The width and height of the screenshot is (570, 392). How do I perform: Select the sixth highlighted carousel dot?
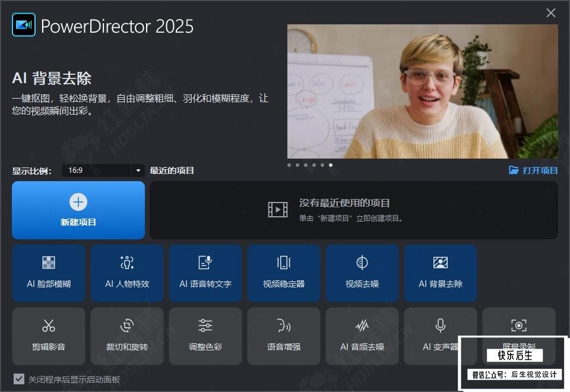point(331,165)
